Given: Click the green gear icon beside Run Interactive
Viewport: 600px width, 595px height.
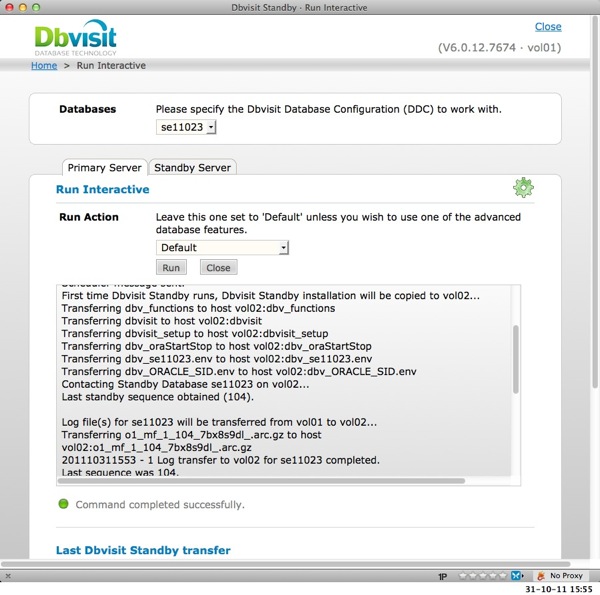Looking at the screenshot, I should 523,187.
